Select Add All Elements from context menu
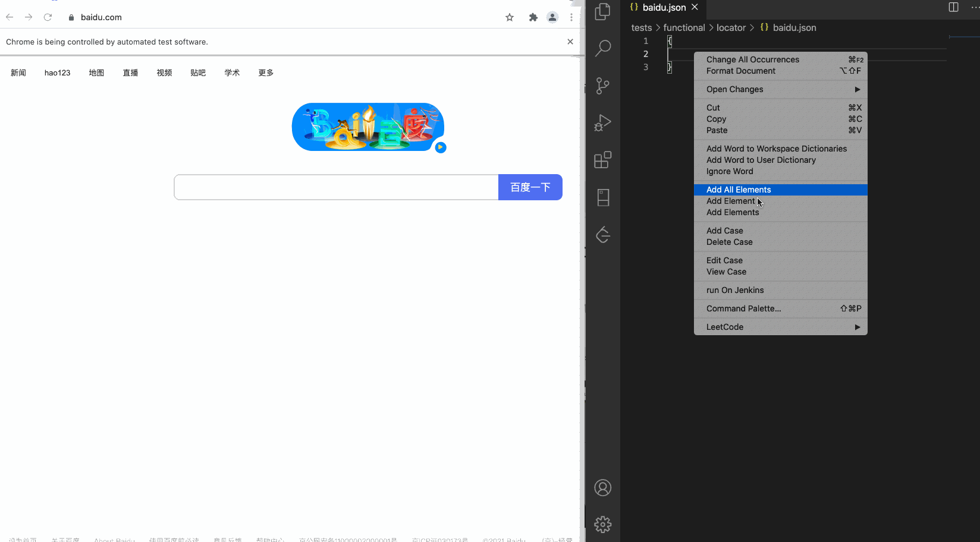Screen dimensions: 980x542 coord(781,190)
